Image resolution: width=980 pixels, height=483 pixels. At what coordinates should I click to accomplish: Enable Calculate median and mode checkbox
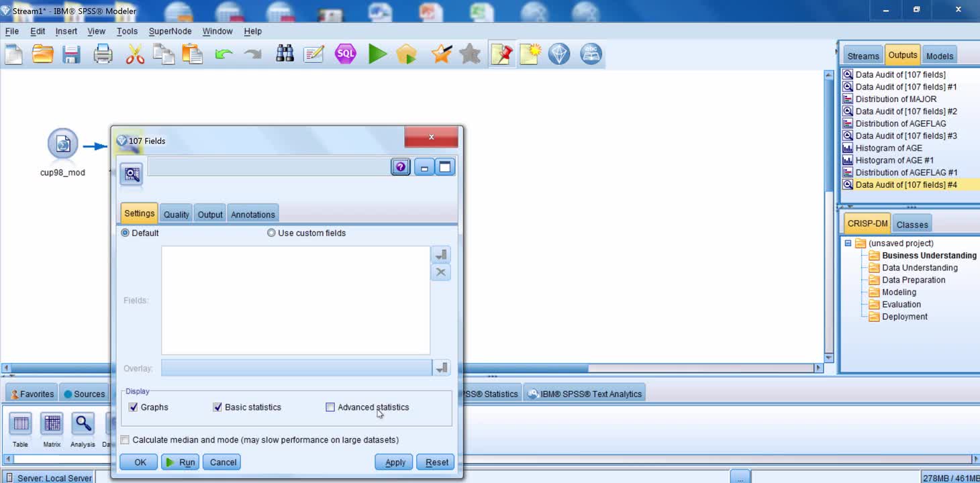point(125,440)
